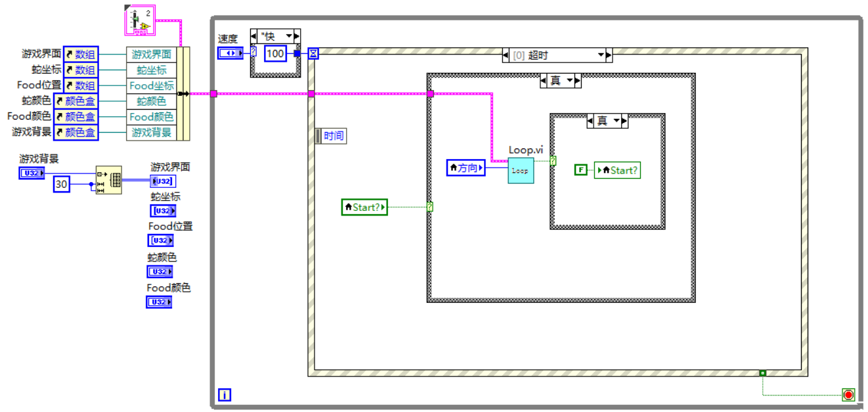Click the Loop.vi label text
This screenshot has width=868, height=412.
tap(526, 150)
